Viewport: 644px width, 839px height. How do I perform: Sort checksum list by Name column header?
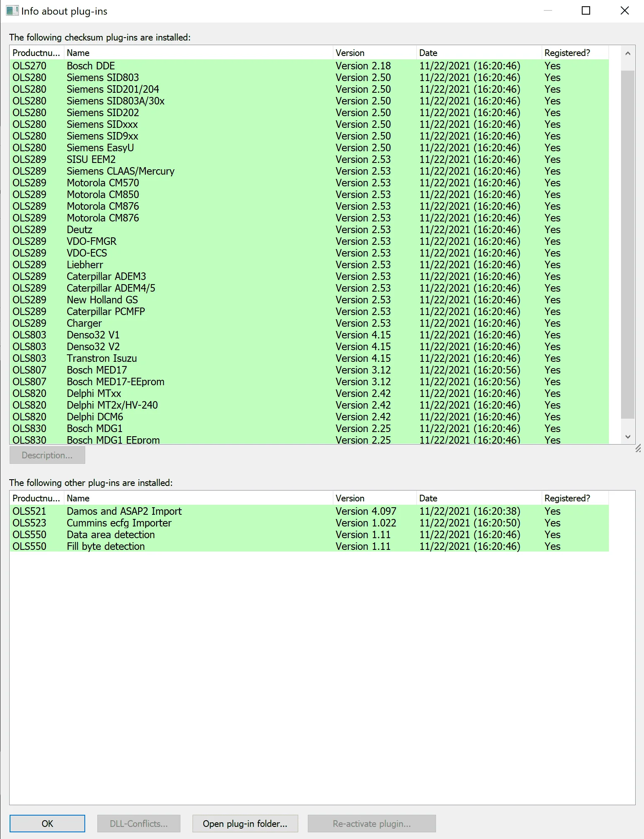tap(198, 53)
